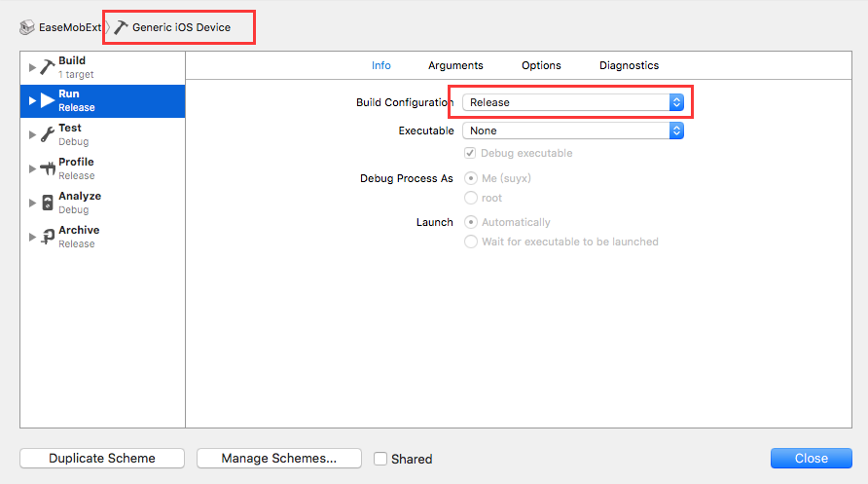The image size is (868, 484).
Task: Expand the Build action disclosure triangle
Action: [32, 67]
